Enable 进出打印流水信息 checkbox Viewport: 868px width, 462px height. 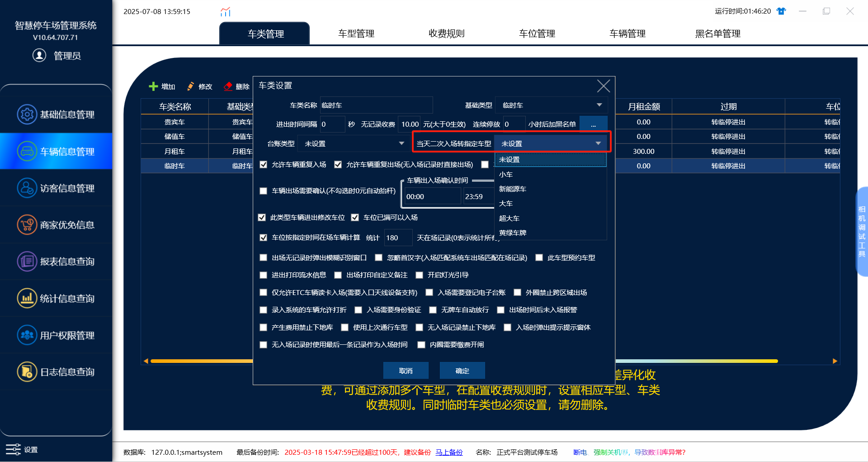264,275
